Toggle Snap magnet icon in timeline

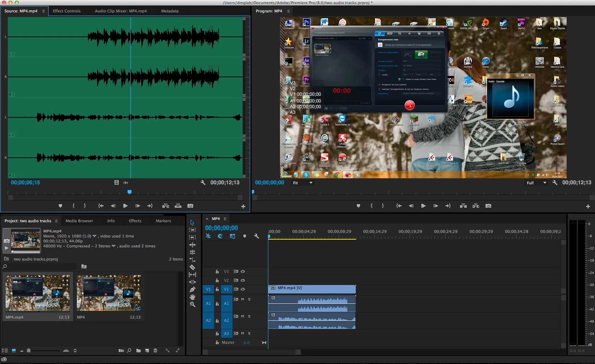tap(220, 236)
